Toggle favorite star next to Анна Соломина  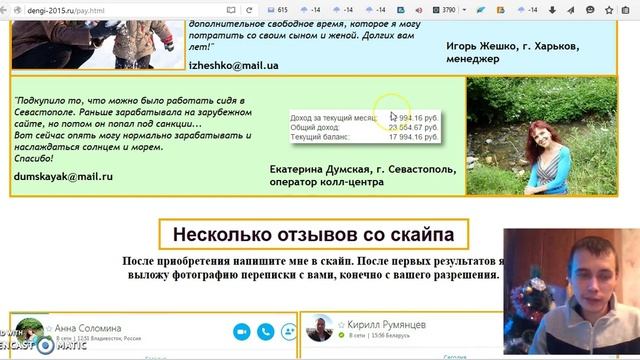click(x=49, y=328)
